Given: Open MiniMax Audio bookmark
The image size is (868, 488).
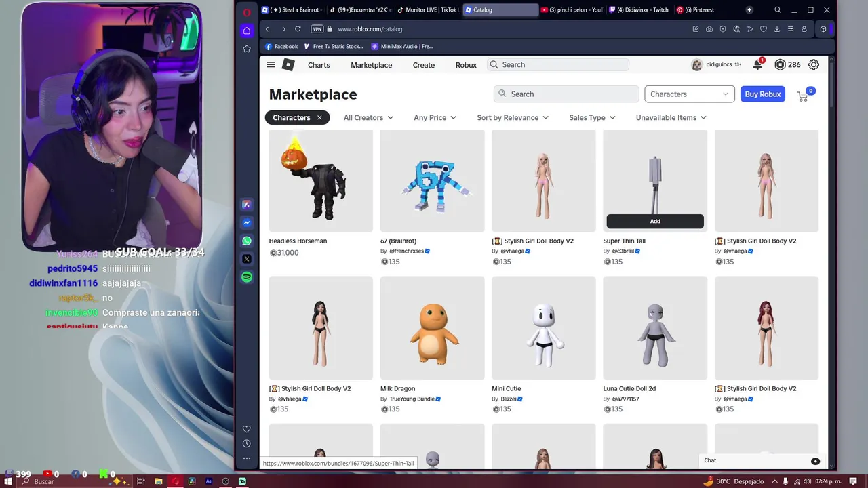Looking at the screenshot, I should [x=402, y=47].
